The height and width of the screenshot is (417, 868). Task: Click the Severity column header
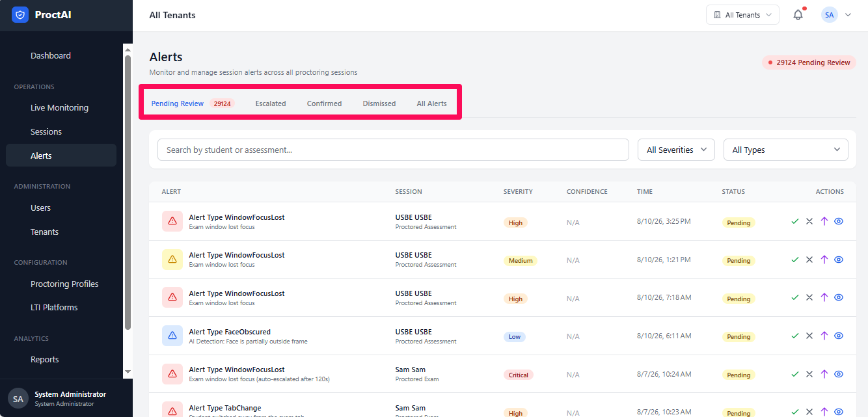click(518, 192)
